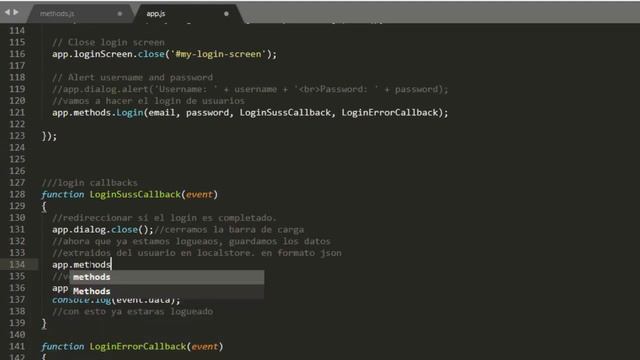
Task: Click app.methods text on line 134
Action: pyautogui.click(x=81, y=264)
